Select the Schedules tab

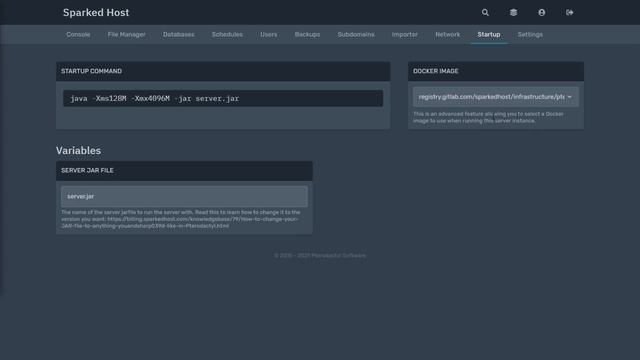pos(227,35)
